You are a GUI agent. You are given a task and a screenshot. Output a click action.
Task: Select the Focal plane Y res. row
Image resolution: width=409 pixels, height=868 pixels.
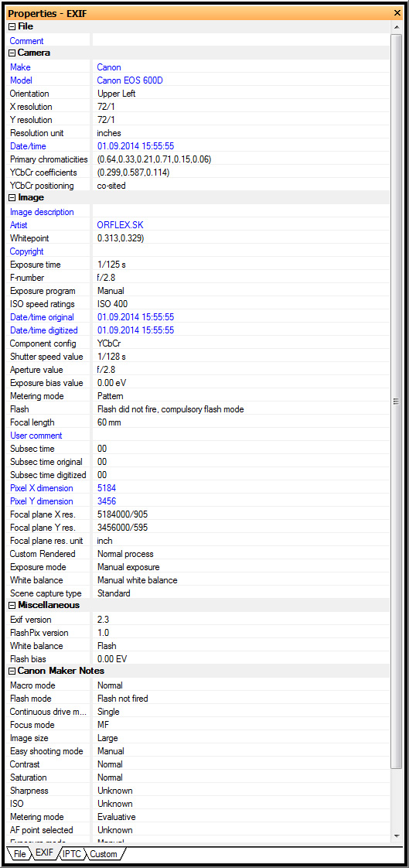198,528
